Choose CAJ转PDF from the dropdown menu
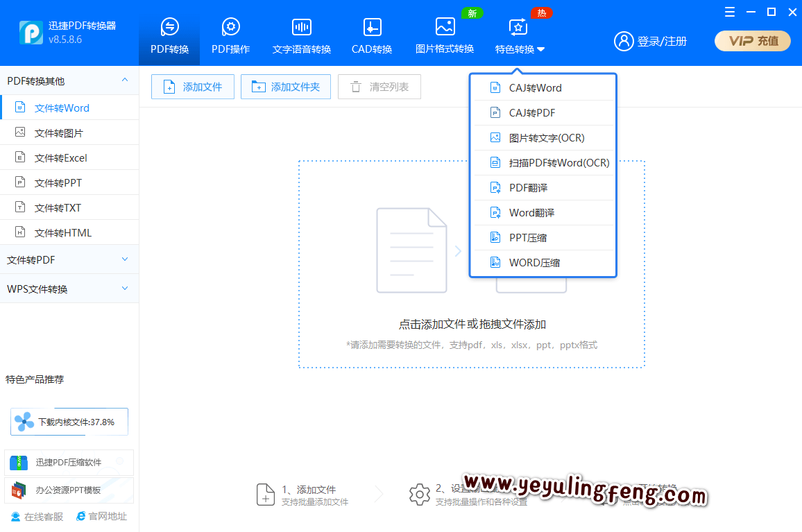The width and height of the screenshot is (802, 532). point(543,113)
